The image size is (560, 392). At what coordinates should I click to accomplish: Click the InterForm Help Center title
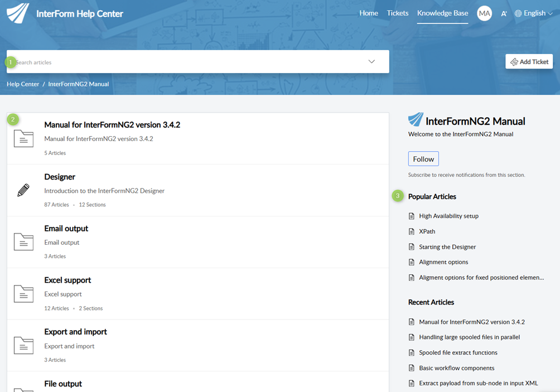pyautogui.click(x=80, y=13)
